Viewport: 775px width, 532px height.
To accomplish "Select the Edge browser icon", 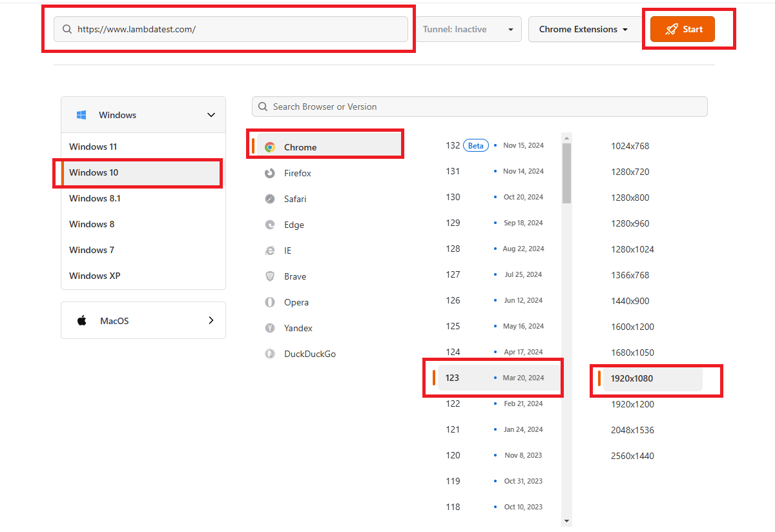I will pos(270,225).
